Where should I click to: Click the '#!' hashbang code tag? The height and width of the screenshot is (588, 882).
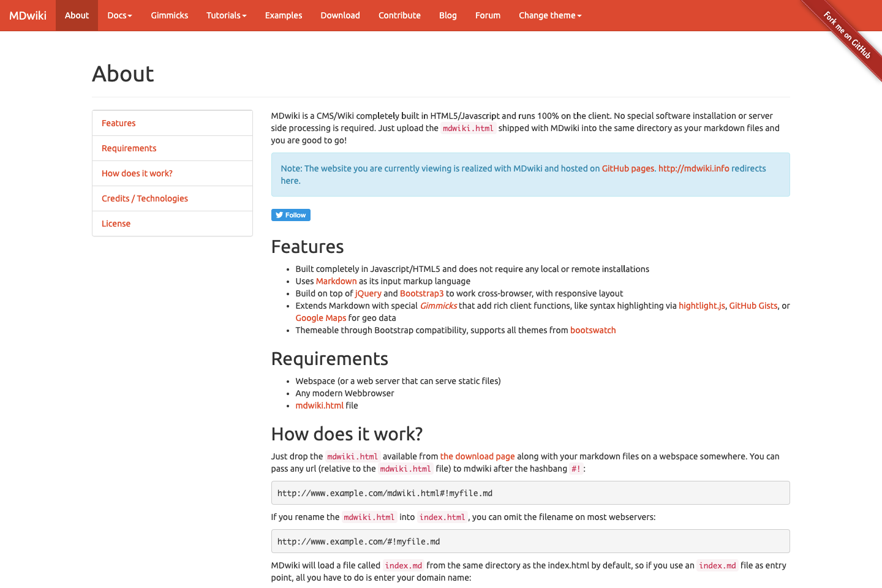[x=576, y=469]
